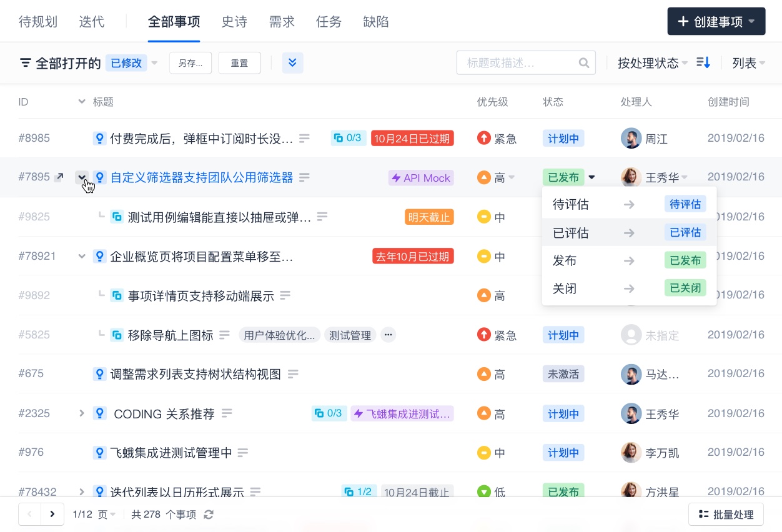The width and height of the screenshot is (782, 532).
Task: Open 自定义筛选器支持团队公用筛选器 title link
Action: 202,178
